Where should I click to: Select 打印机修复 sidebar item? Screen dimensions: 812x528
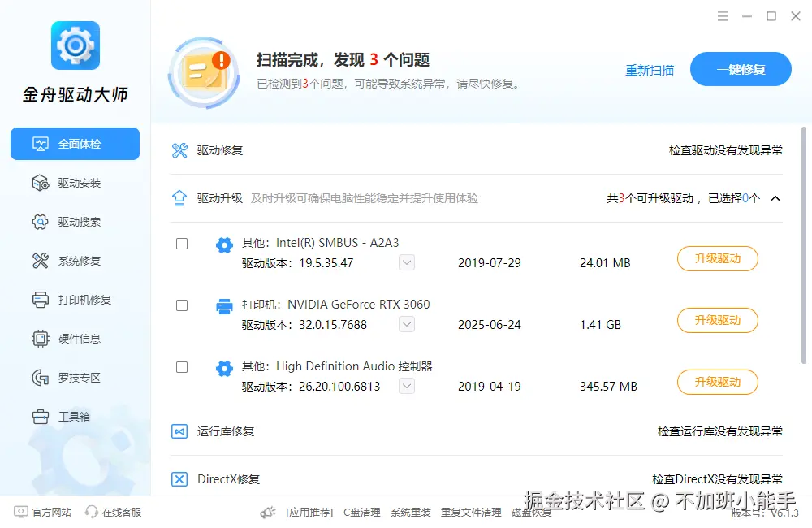pos(84,300)
